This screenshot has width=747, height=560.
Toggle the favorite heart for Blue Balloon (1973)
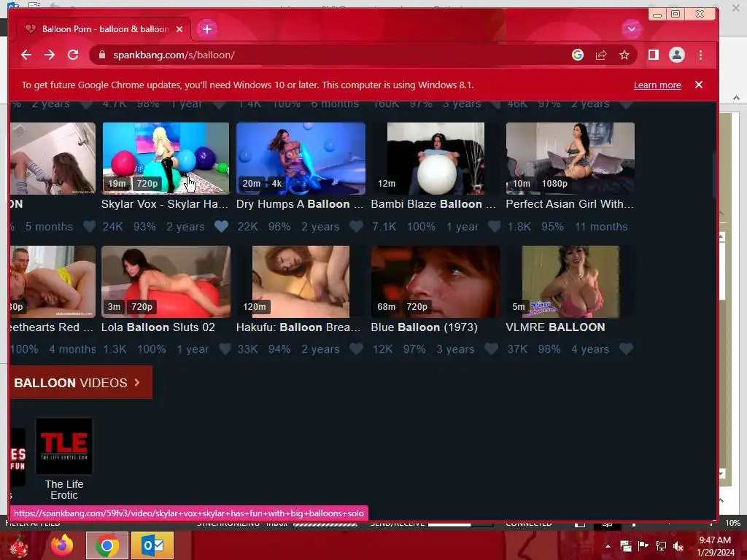pos(491,349)
